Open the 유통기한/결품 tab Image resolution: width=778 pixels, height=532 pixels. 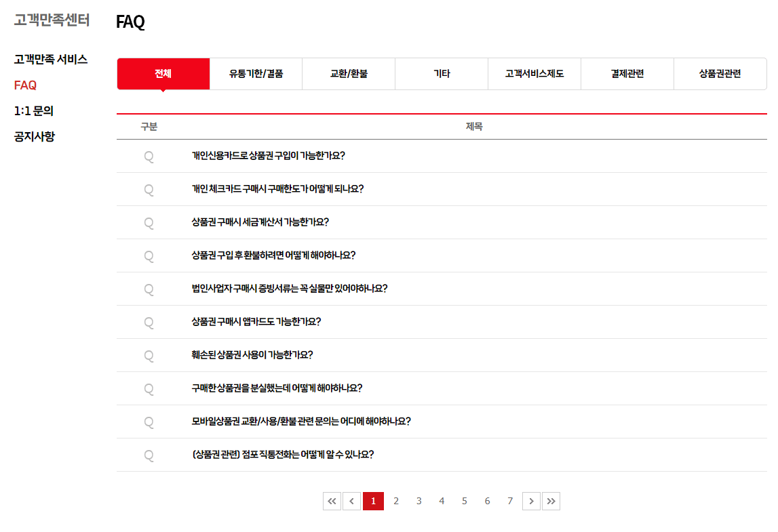(x=256, y=73)
